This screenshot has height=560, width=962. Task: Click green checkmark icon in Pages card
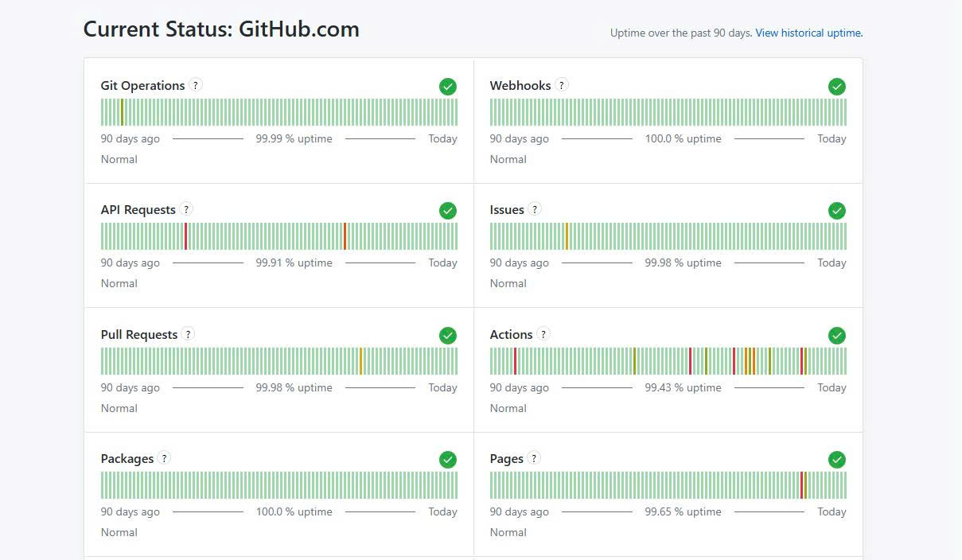click(836, 459)
